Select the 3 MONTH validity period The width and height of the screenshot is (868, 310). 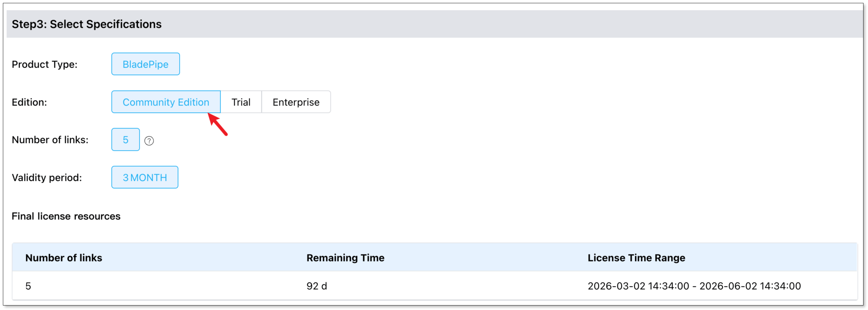(x=145, y=177)
